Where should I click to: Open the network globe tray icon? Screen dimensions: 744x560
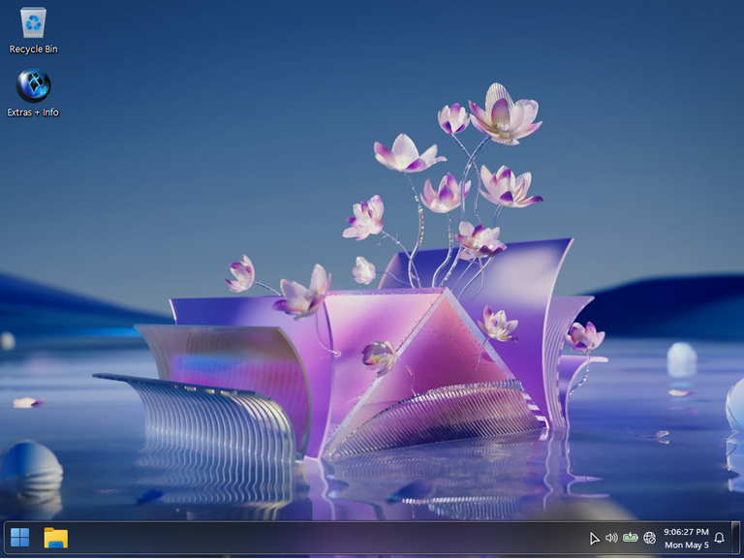650,538
